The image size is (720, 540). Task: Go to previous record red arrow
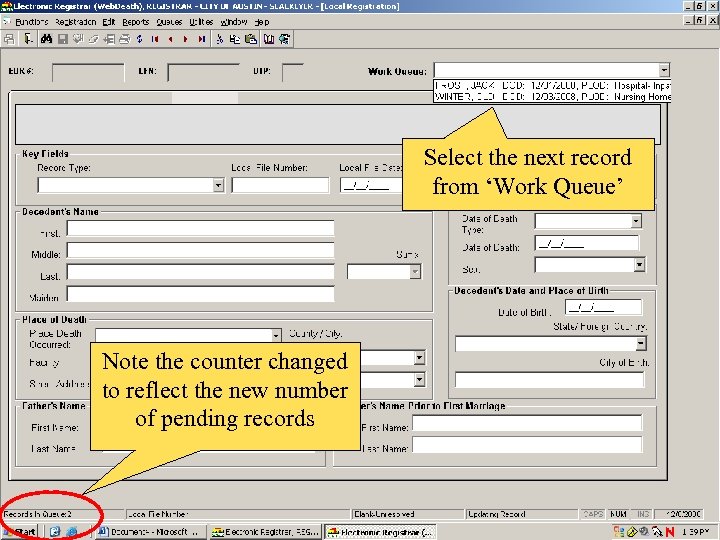(170, 39)
